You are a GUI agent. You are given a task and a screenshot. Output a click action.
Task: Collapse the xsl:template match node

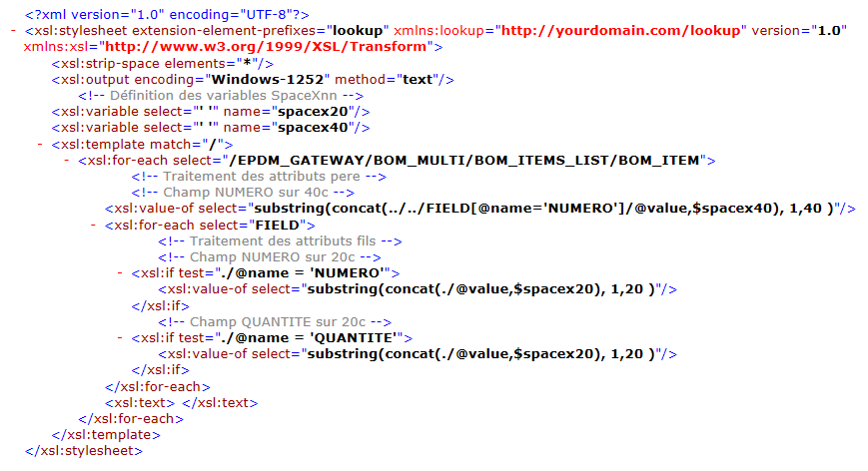pyautogui.click(x=39, y=145)
